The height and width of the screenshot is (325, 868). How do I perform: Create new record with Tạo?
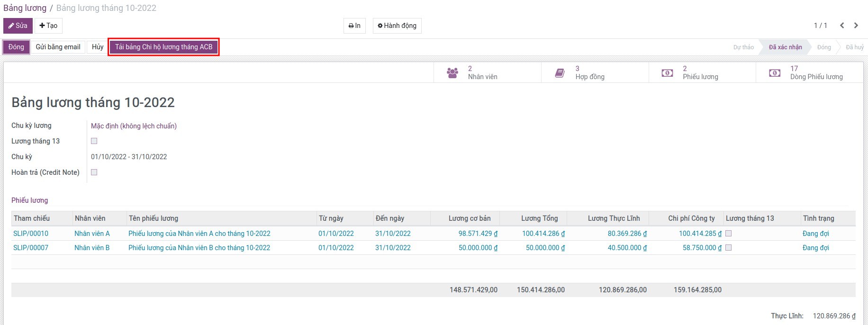48,26
